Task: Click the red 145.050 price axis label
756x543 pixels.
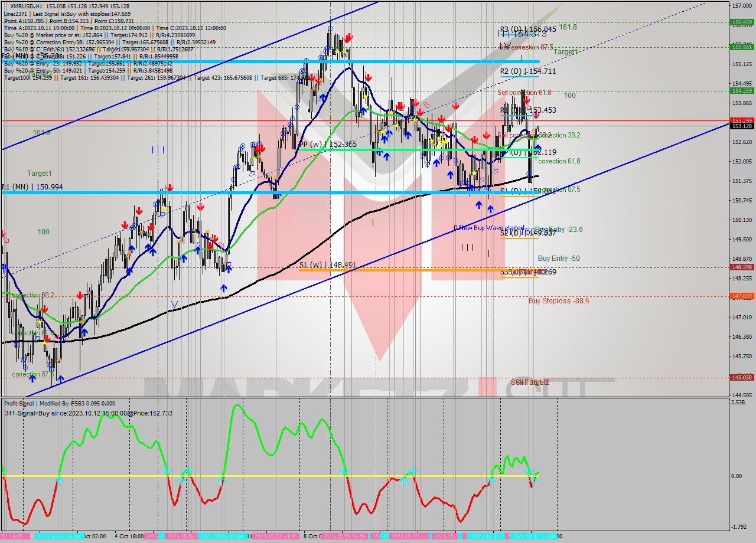Action: [741, 377]
